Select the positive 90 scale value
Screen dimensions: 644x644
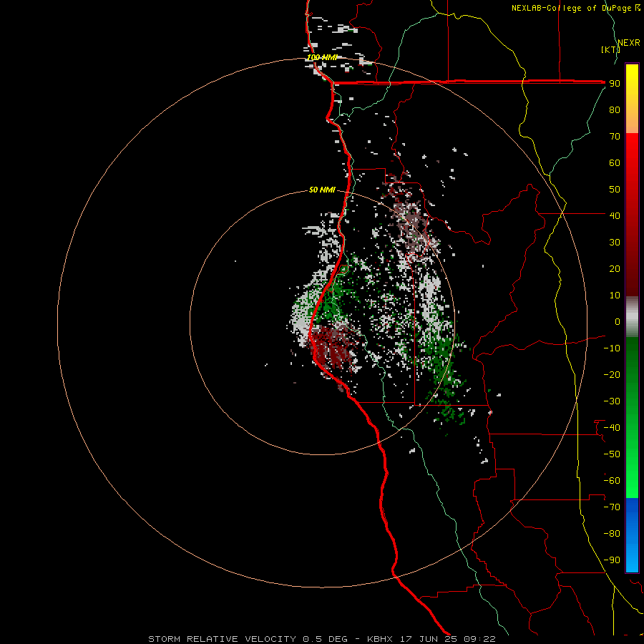[x=615, y=84]
